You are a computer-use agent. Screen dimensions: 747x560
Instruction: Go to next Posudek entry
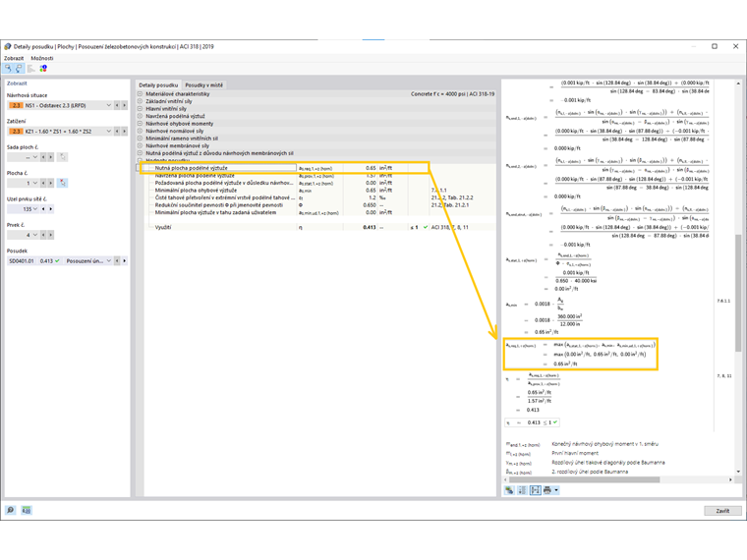tap(125, 261)
